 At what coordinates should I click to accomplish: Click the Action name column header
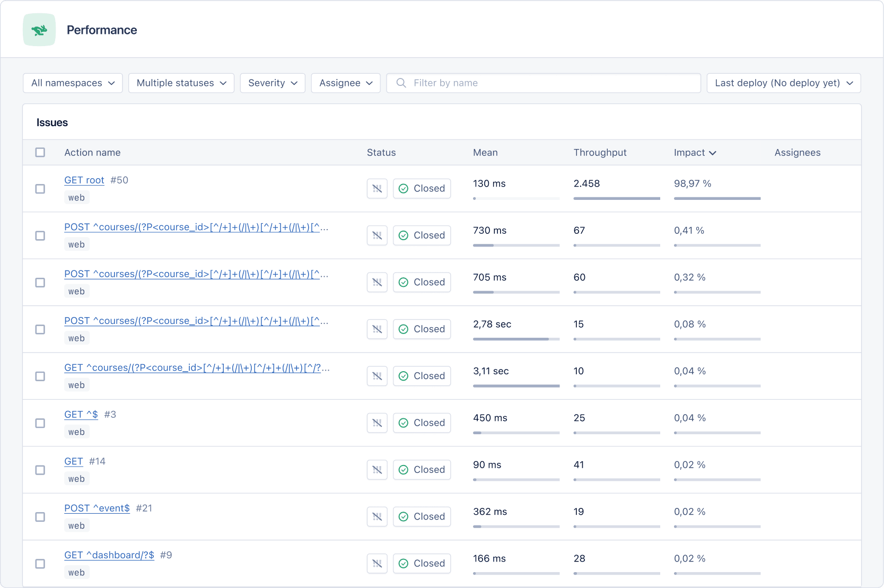click(x=92, y=153)
